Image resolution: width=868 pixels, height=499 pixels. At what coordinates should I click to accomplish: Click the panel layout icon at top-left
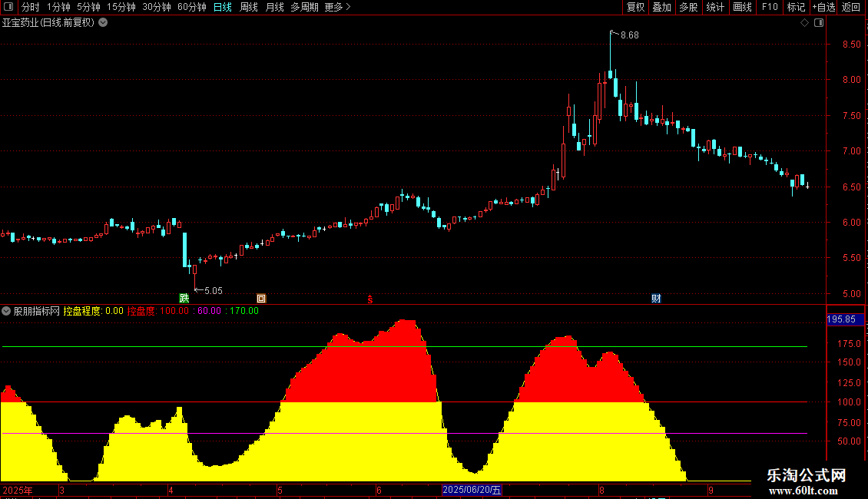pyautogui.click(x=8, y=7)
